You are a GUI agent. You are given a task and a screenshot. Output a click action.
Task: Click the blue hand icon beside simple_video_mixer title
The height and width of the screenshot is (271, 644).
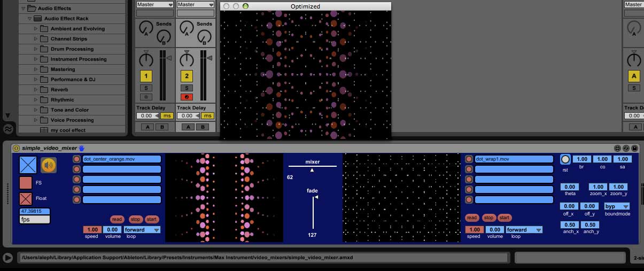point(82,148)
